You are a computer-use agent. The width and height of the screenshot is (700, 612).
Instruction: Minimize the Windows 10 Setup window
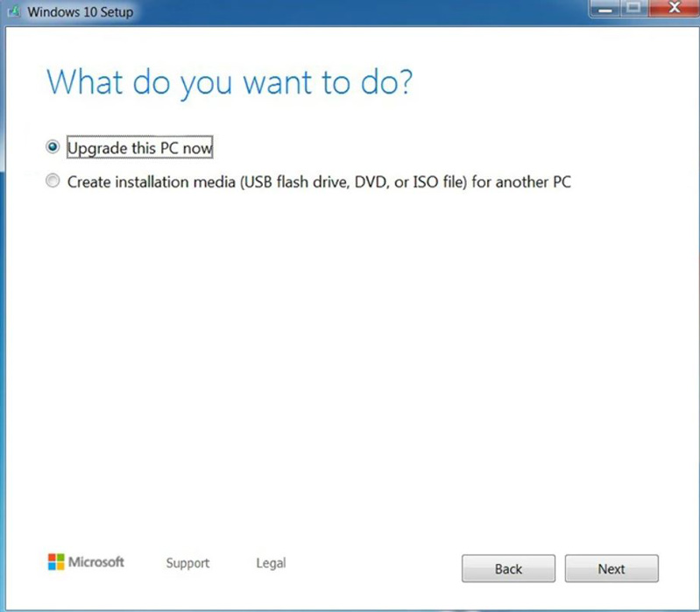605,9
